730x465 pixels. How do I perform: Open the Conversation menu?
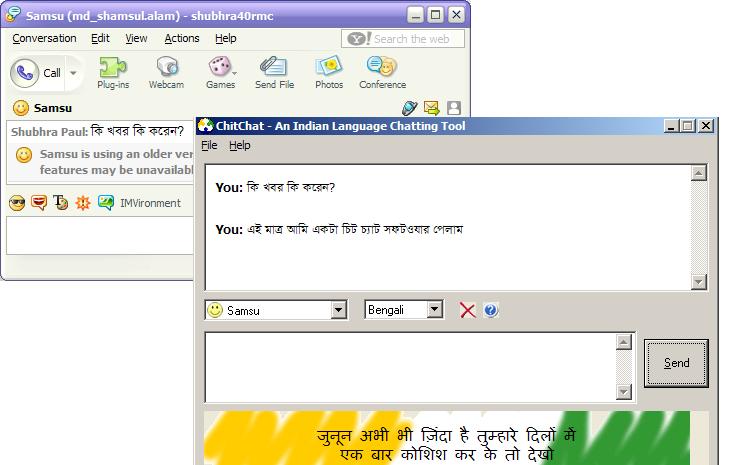coord(44,38)
